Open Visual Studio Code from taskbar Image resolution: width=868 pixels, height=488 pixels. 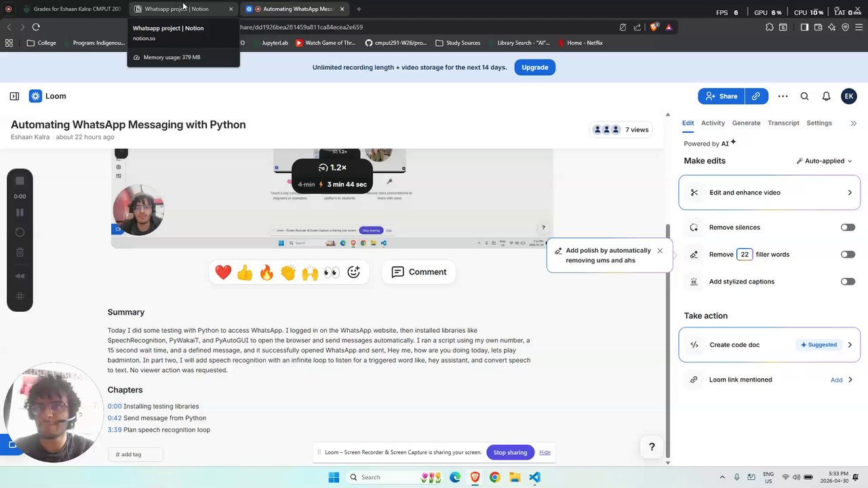click(535, 477)
